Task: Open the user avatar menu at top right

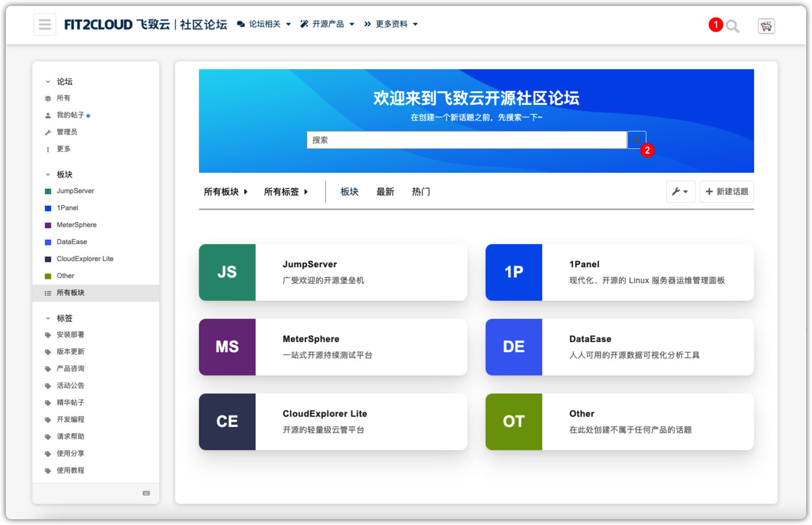Action: [x=766, y=25]
